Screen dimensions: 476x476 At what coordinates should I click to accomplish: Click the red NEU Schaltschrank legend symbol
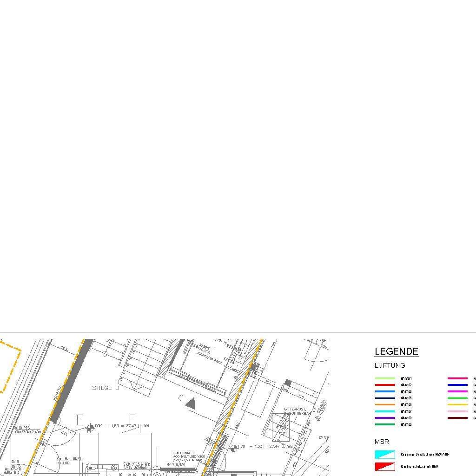(385, 466)
